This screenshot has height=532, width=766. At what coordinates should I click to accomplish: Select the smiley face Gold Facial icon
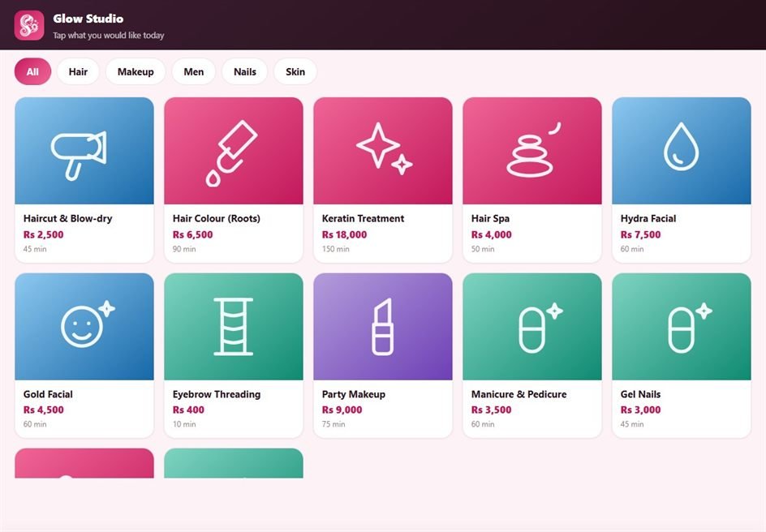88,324
